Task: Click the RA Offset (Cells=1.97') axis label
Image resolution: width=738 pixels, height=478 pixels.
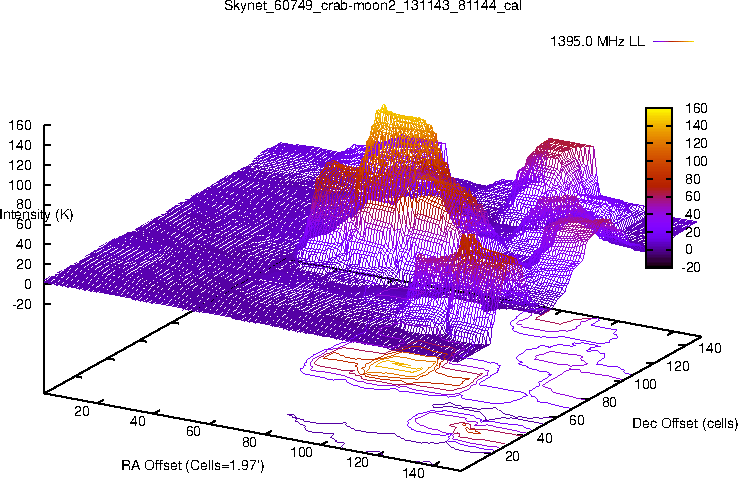Action: pyautogui.click(x=193, y=466)
